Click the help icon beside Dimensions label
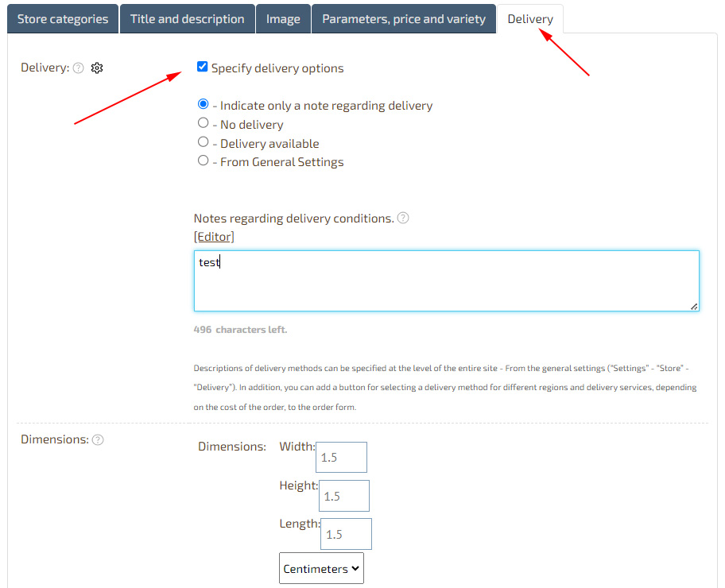This screenshot has height=588, width=725. tap(98, 440)
